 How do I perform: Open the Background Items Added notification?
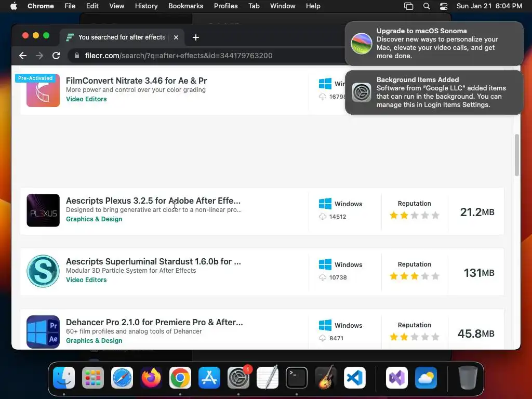coord(434,92)
